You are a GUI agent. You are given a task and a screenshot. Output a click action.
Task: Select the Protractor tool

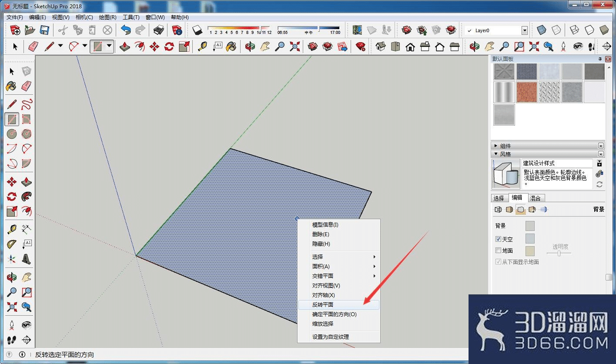(12, 244)
